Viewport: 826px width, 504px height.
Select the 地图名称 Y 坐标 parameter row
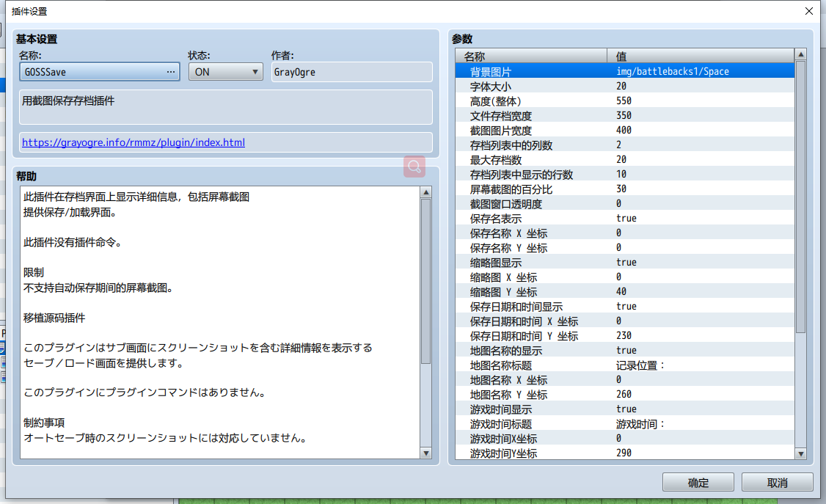(x=625, y=395)
